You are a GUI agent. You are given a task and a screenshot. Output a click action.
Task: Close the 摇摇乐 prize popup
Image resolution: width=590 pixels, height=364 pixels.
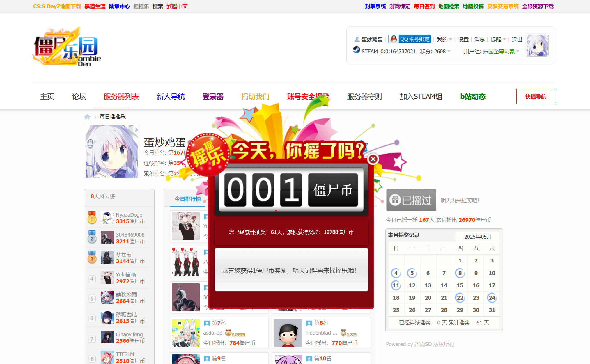click(x=373, y=159)
